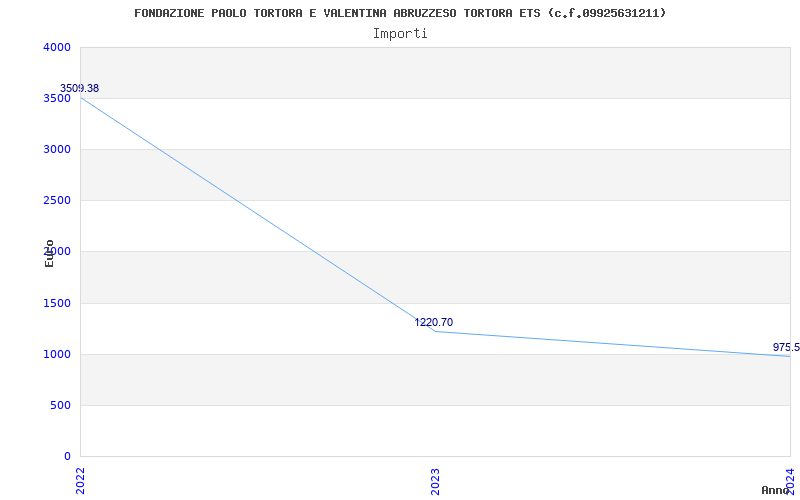Viewport: 800px width, 500px height.
Task: Click the chart title FONDAZIONE PAOLO TORTORA
Action: click(400, 13)
